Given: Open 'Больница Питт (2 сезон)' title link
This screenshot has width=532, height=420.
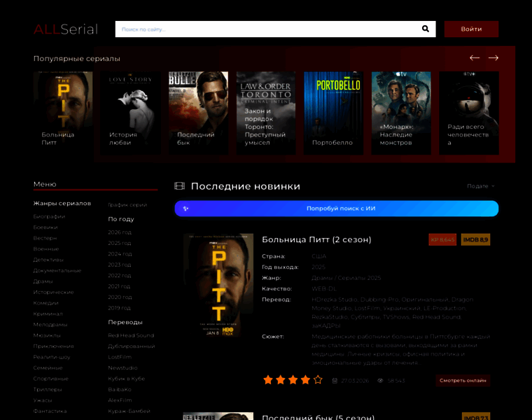Looking at the screenshot, I should click(316, 239).
